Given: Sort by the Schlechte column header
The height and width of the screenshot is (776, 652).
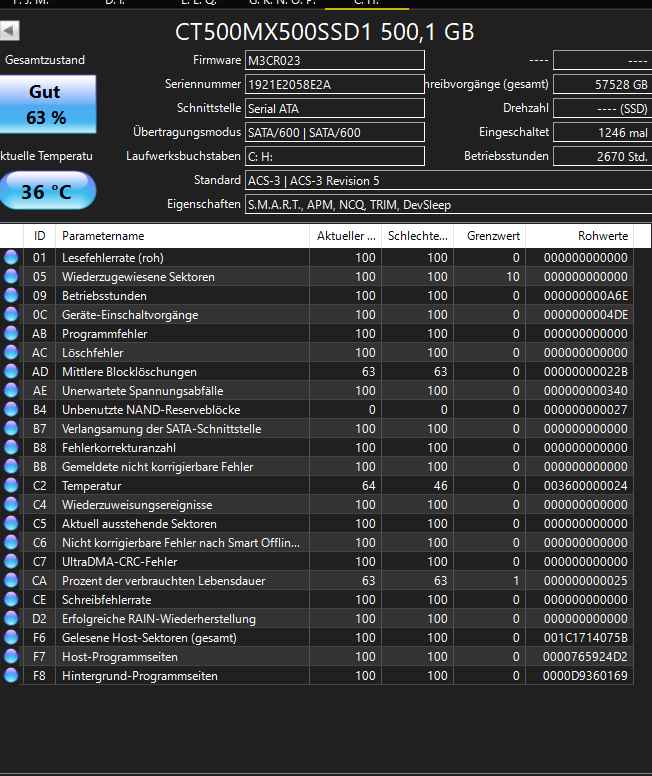Looking at the screenshot, I should click(x=417, y=236).
